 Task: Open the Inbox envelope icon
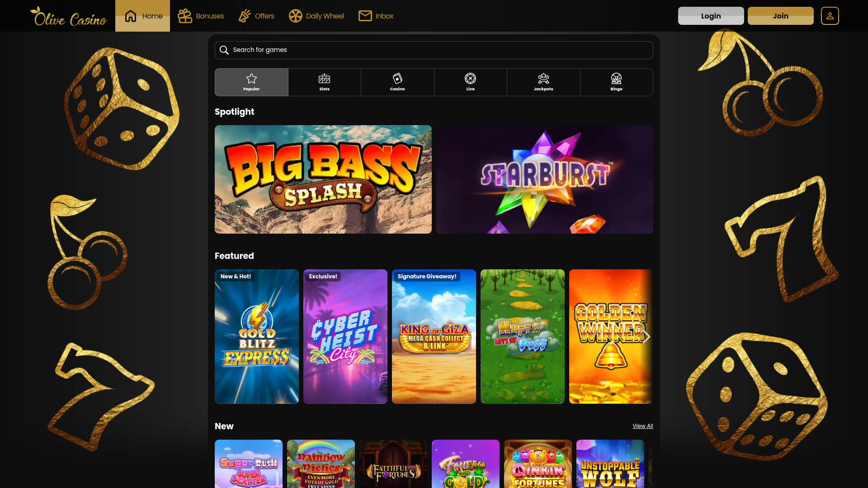tap(364, 16)
